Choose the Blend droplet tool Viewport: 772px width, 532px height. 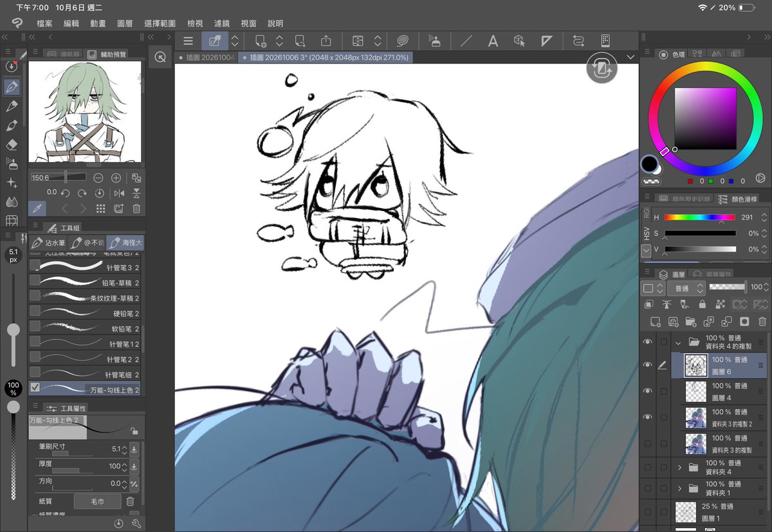[12, 201]
